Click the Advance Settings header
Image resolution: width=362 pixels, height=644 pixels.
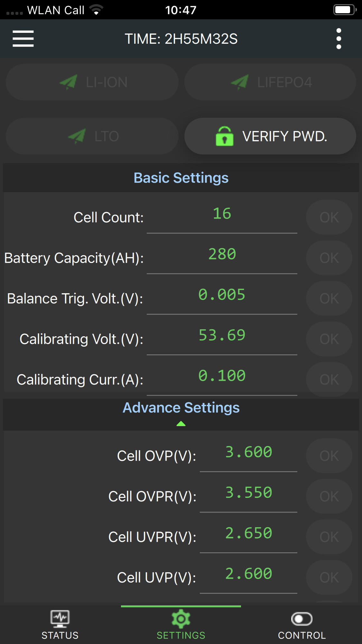181,414
